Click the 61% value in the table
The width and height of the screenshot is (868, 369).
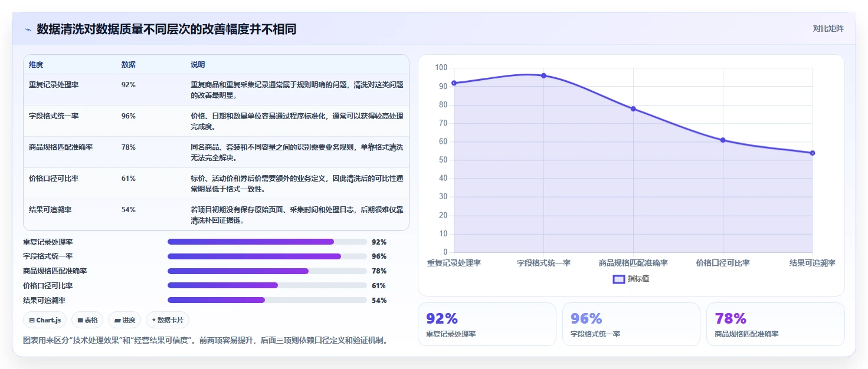pyautogui.click(x=129, y=179)
